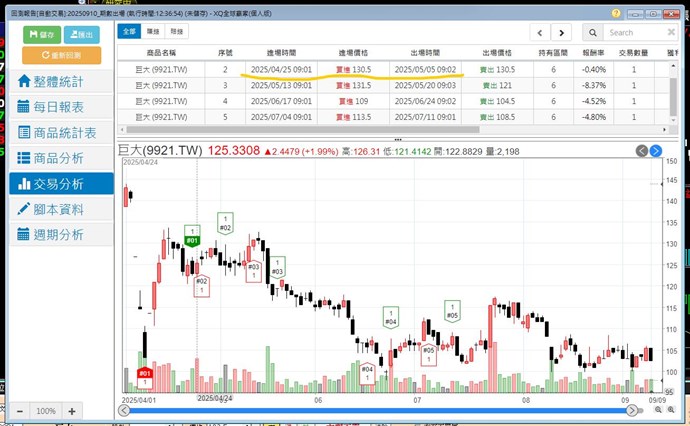
Task: Sort by the 出場價格 column header
Action: [497, 53]
